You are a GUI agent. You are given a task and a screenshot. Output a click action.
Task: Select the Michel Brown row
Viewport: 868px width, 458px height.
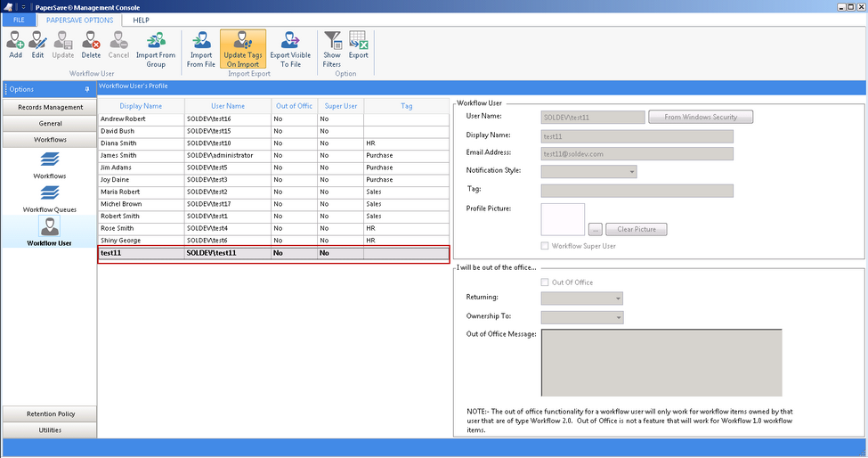point(273,204)
